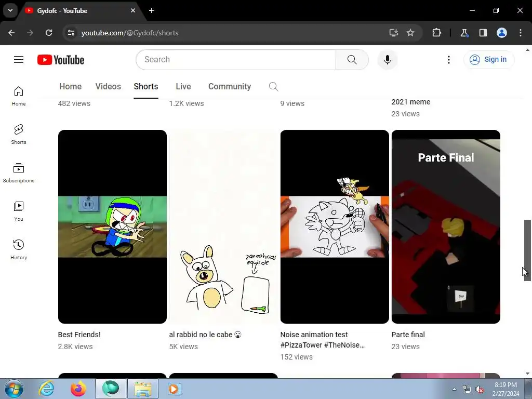The image size is (532, 399).
Task: Open Shorts in the left sidebar
Action: pos(19,135)
